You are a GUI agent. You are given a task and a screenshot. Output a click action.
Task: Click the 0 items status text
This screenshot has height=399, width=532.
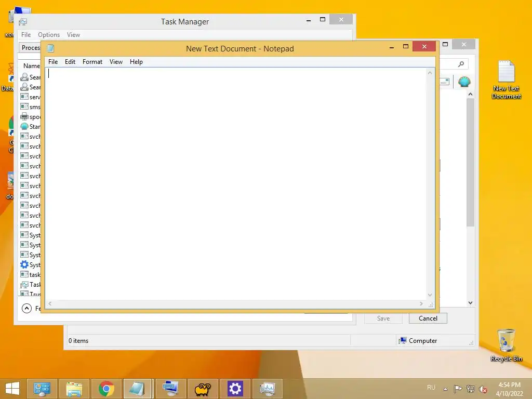[x=78, y=341]
